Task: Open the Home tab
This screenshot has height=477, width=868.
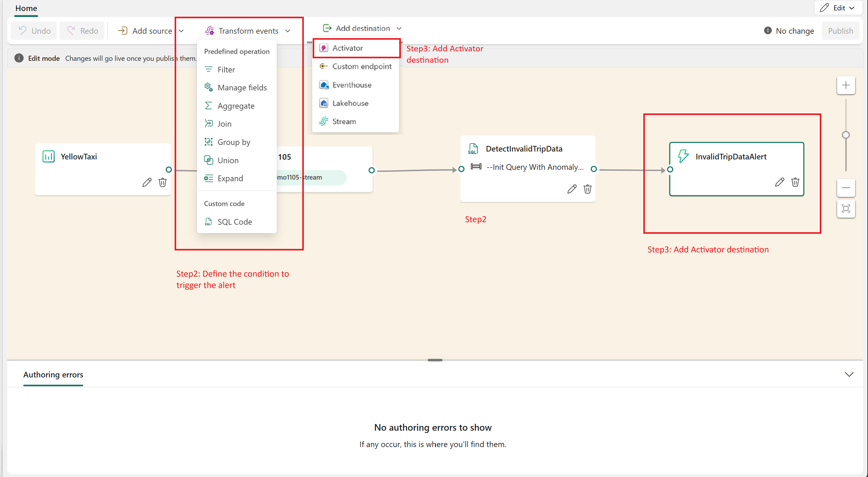Action: (x=26, y=8)
